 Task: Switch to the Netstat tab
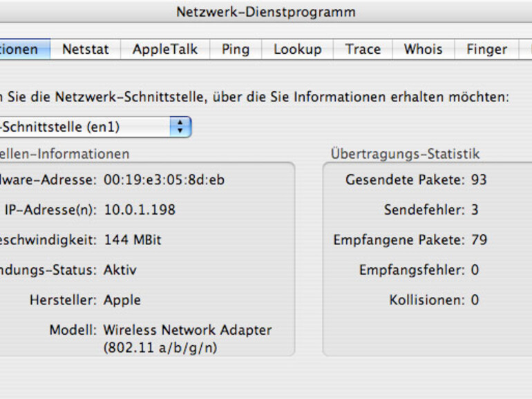pyautogui.click(x=85, y=49)
